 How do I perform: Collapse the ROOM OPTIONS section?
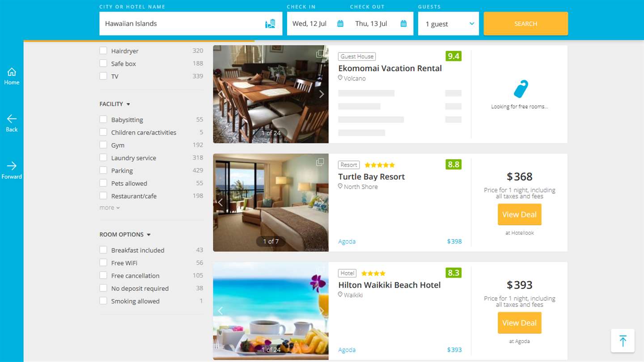[125, 235]
